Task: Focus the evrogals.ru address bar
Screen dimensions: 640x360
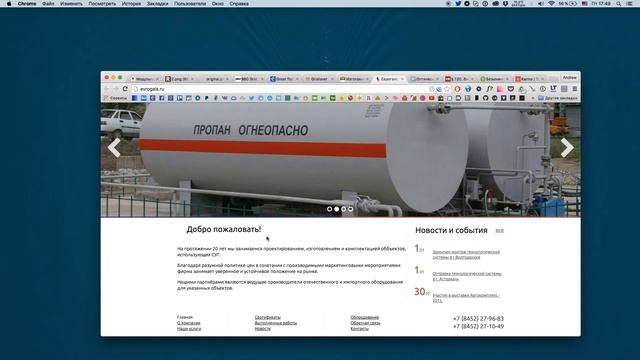Action: [282, 89]
